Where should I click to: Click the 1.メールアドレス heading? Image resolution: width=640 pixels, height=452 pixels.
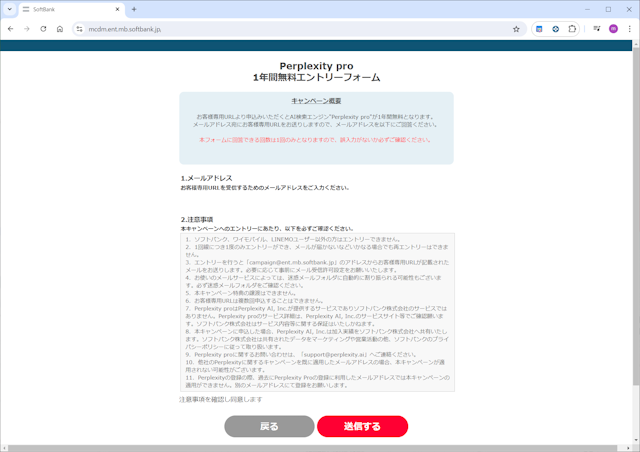pos(207,178)
